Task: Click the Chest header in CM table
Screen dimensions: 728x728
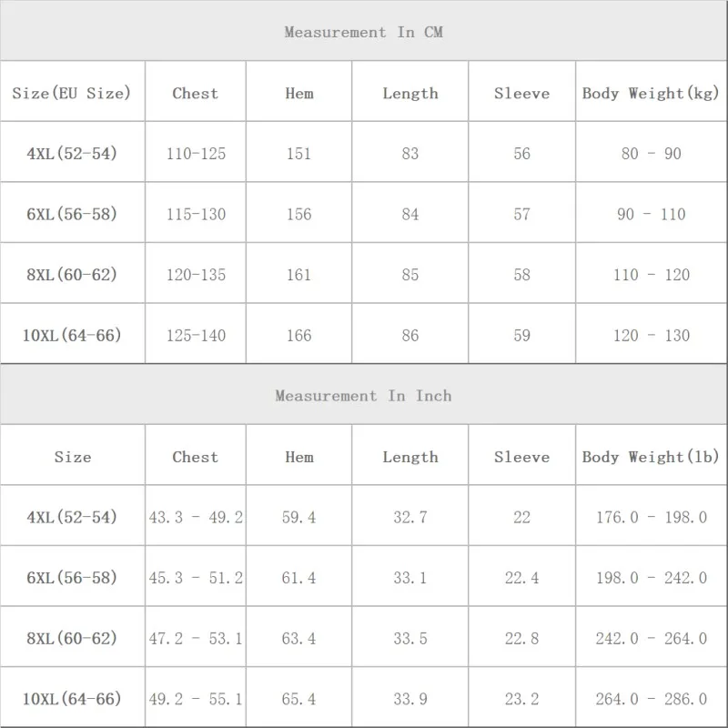Action: click(196, 93)
